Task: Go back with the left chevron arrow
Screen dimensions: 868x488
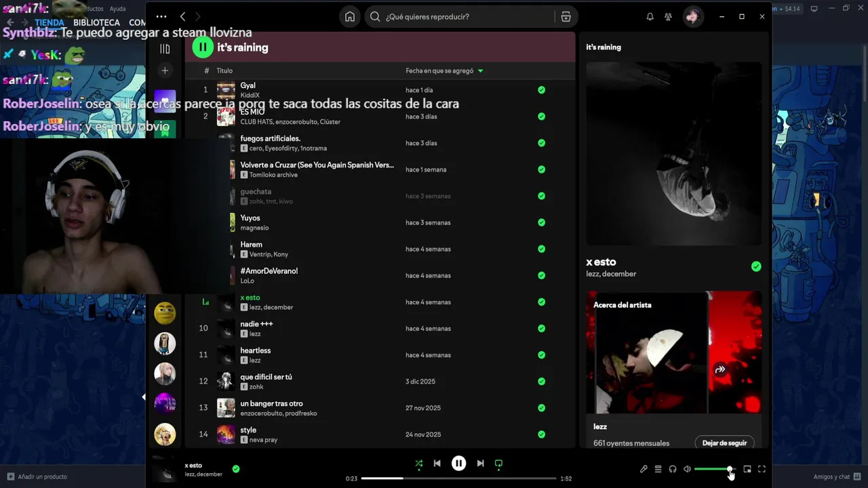Action: tap(182, 16)
